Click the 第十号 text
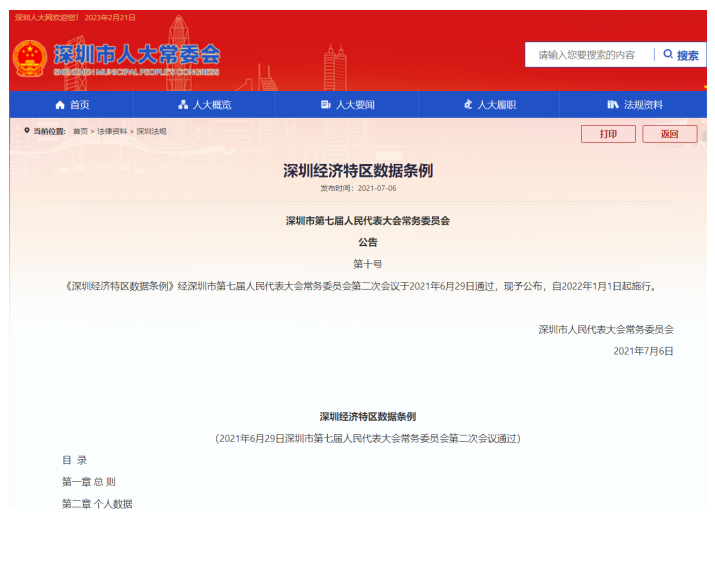Screen dimensions: 715x565 [368, 264]
